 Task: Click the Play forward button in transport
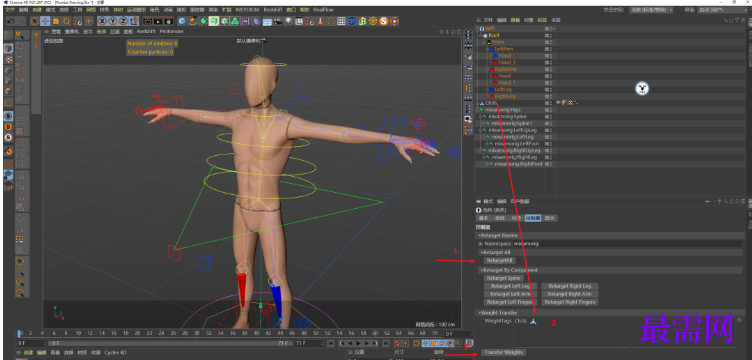pyautogui.click(x=358, y=343)
